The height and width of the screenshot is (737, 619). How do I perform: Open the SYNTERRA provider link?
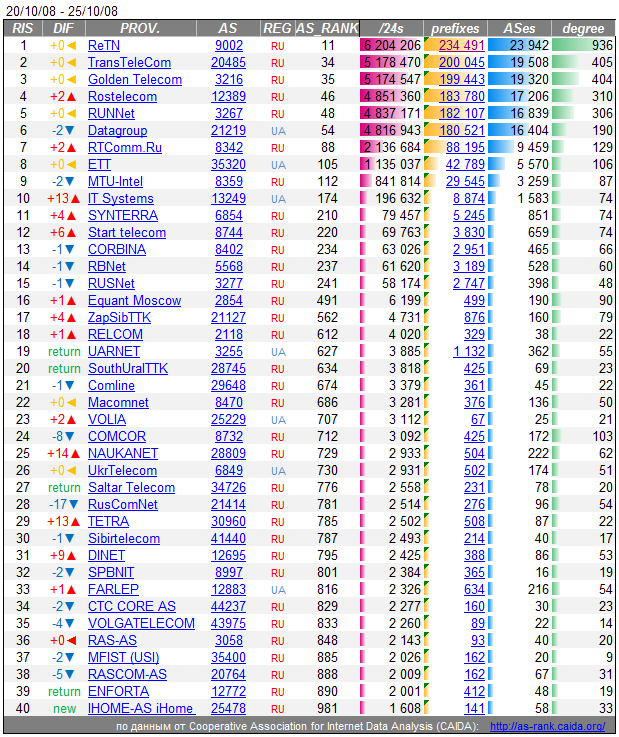click(123, 215)
